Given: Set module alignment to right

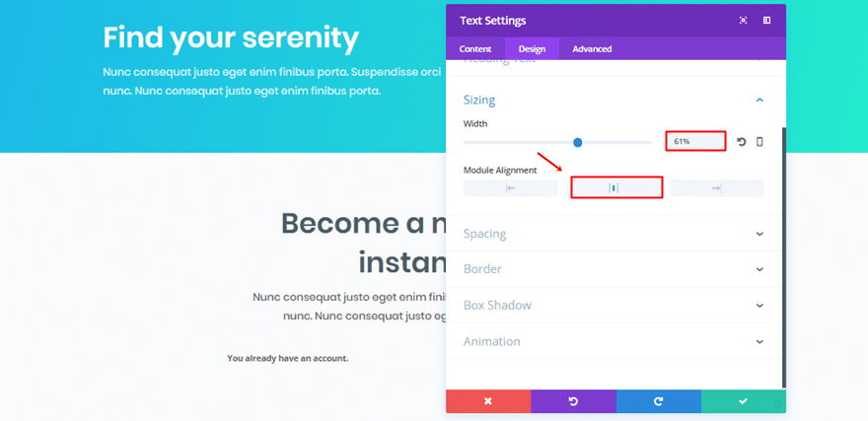Looking at the screenshot, I should pos(717,188).
